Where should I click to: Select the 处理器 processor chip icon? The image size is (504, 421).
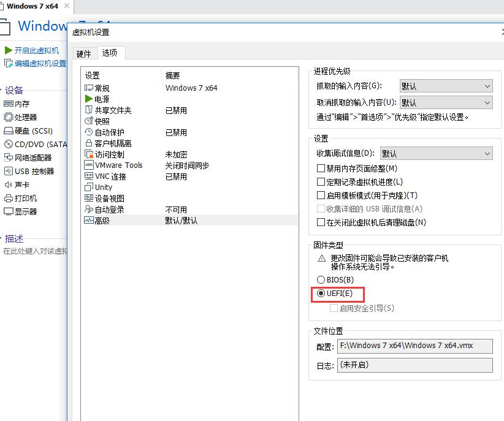point(9,117)
